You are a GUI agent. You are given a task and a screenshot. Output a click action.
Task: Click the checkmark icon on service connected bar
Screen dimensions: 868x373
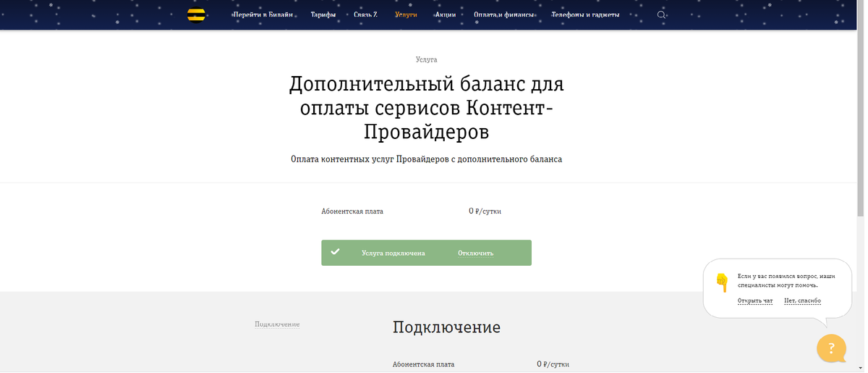click(x=335, y=253)
